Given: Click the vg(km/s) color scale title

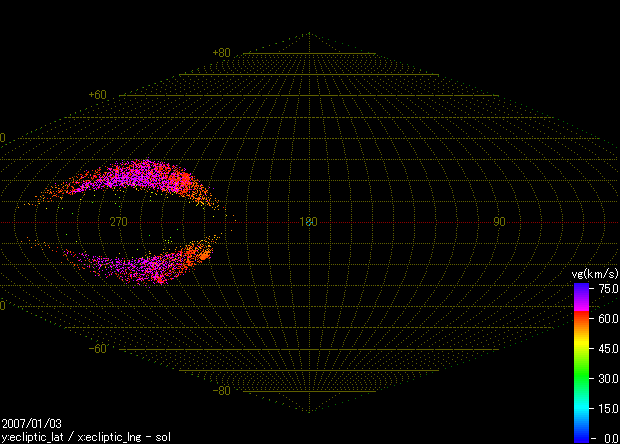Looking at the screenshot, I should pos(592,274).
